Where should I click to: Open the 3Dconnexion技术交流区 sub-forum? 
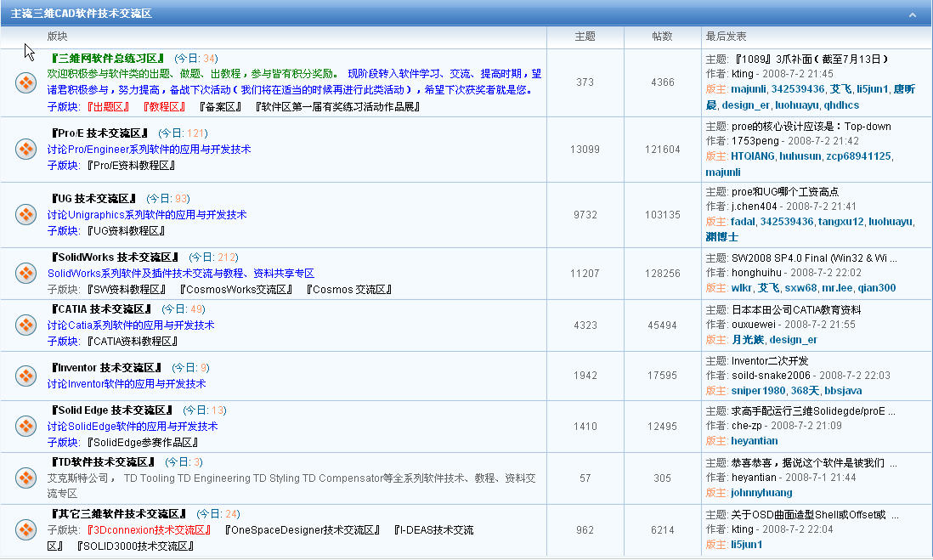point(150,530)
